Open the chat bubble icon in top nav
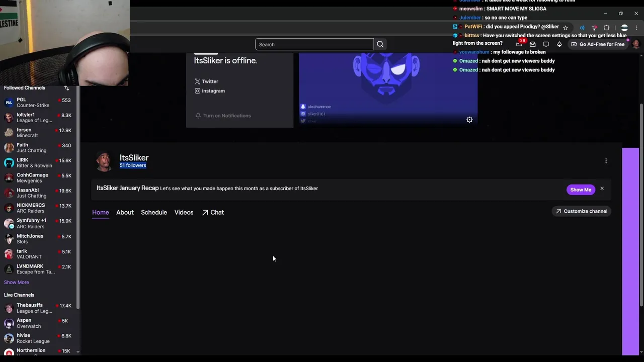Viewport: 644px width, 362px height. coord(546,44)
